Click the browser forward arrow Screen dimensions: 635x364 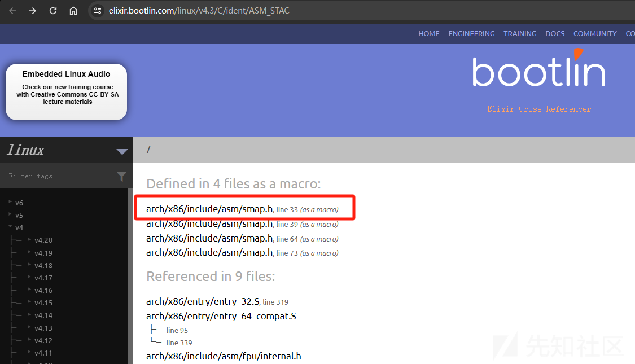click(33, 11)
